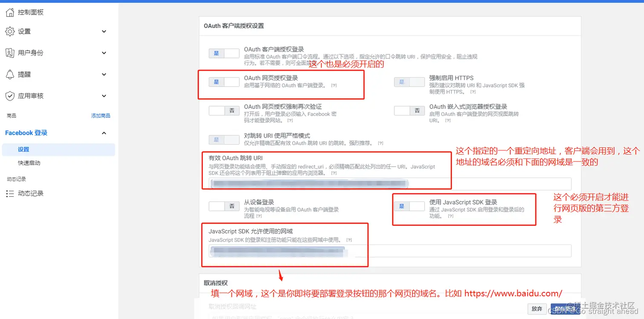The width and height of the screenshot is (644, 319).
Task: Click the 取消授权 section heading
Action: (x=216, y=283)
